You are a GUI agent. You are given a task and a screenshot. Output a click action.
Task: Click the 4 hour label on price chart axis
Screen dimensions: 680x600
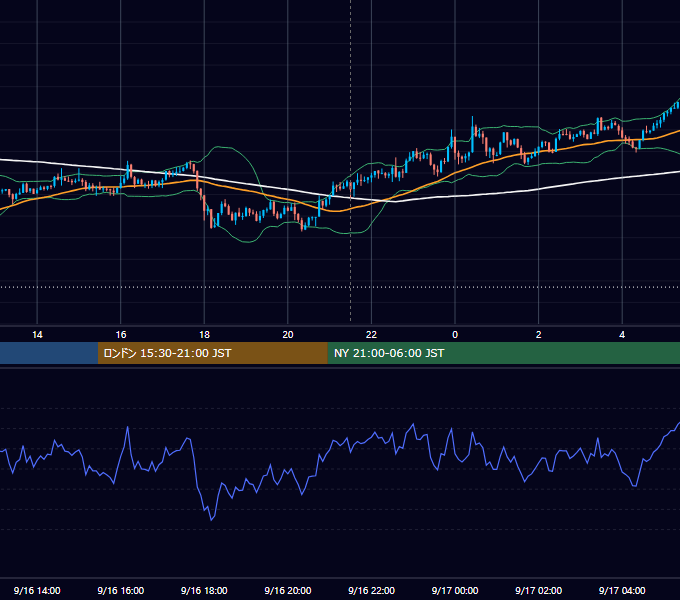pyautogui.click(x=622, y=335)
